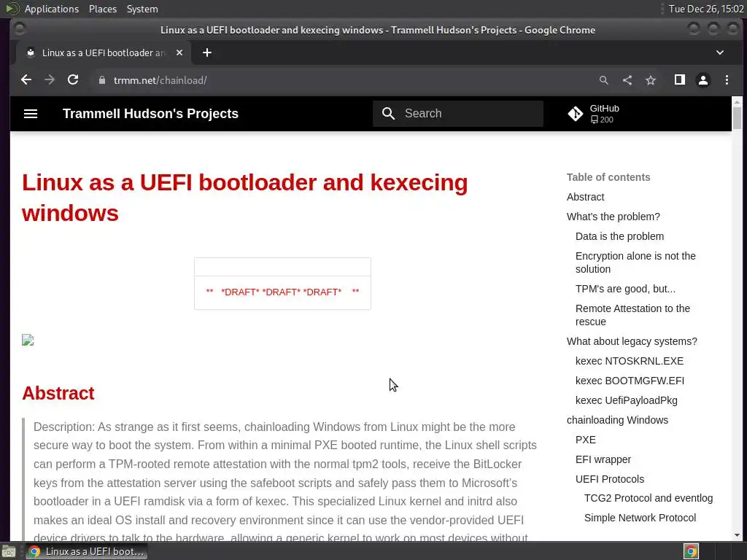
Task: Click the scrollbar down arrow
Action: coord(737,536)
